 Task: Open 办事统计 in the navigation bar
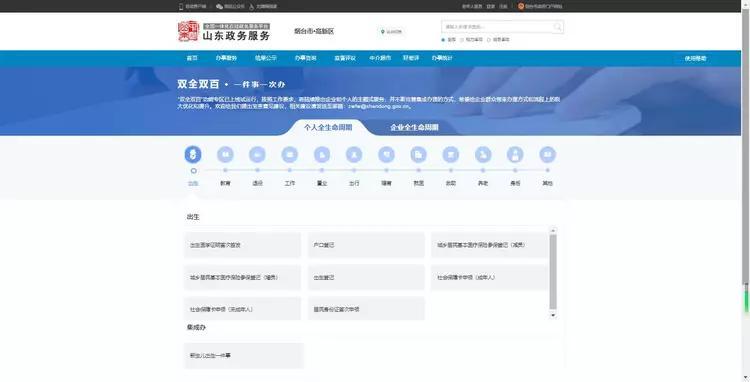[x=442, y=58]
